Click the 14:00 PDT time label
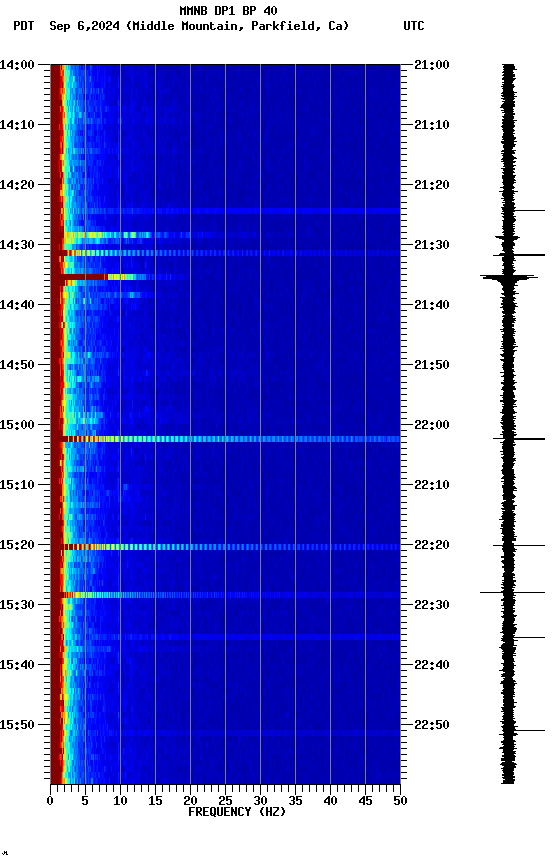 coord(17,65)
